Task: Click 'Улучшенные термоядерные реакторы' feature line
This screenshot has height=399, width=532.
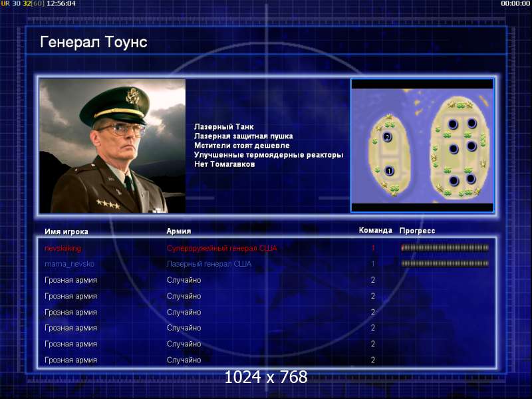Action: 269,155
